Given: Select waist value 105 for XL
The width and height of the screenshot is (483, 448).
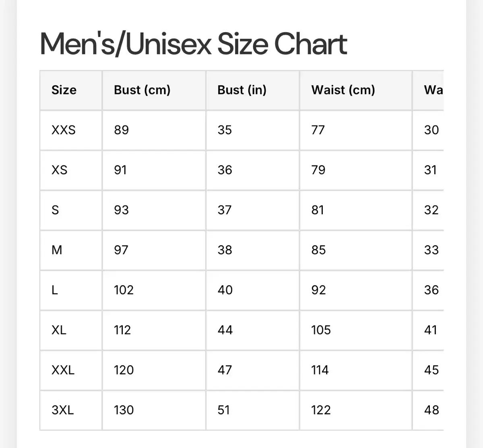Looking at the screenshot, I should point(321,330).
